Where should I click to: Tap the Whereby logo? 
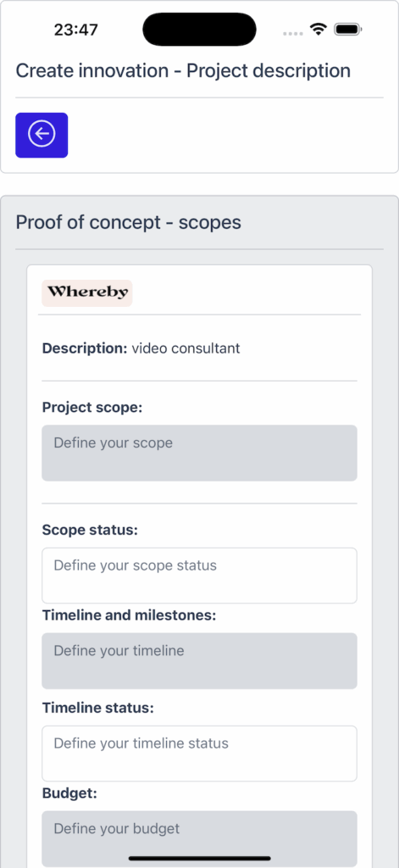pos(87,292)
